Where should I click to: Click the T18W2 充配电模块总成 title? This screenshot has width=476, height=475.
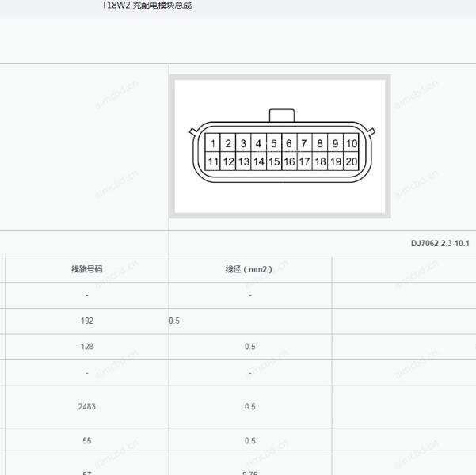147,6
